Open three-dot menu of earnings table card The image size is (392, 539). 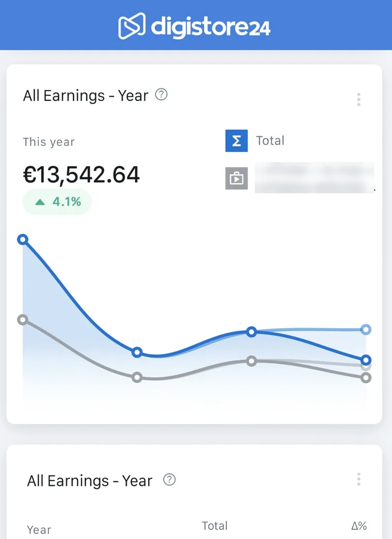pyautogui.click(x=358, y=479)
